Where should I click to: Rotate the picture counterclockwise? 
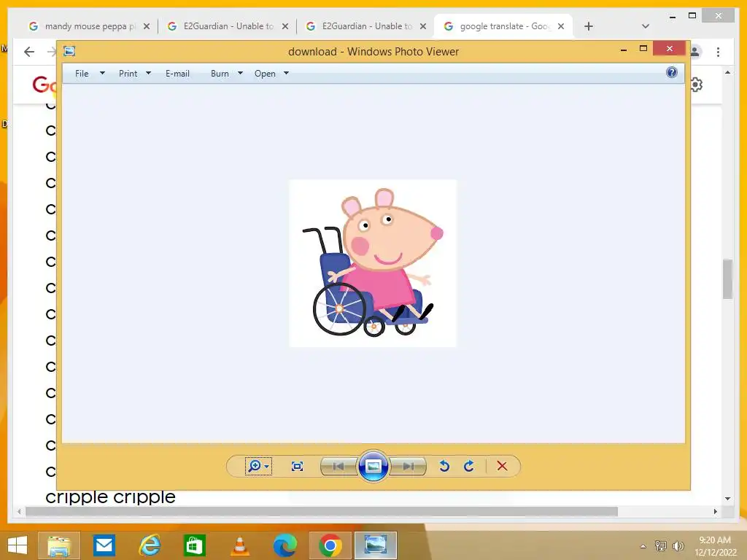[444, 466]
